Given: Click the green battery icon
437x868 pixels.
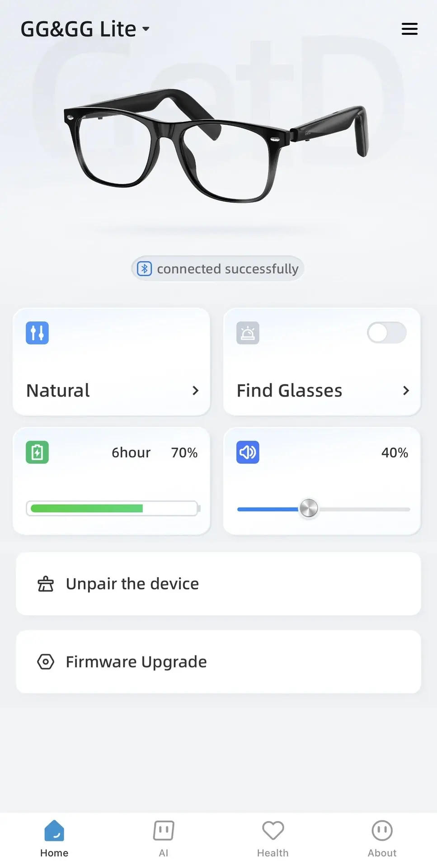Looking at the screenshot, I should coord(36,452).
